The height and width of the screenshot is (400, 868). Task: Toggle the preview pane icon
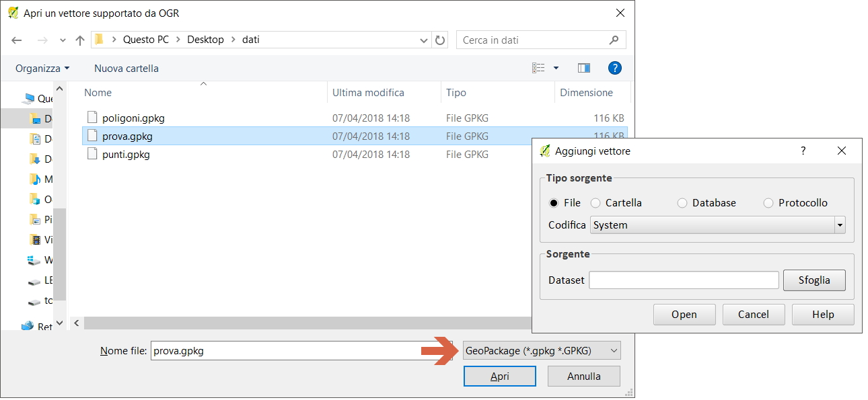pos(583,68)
